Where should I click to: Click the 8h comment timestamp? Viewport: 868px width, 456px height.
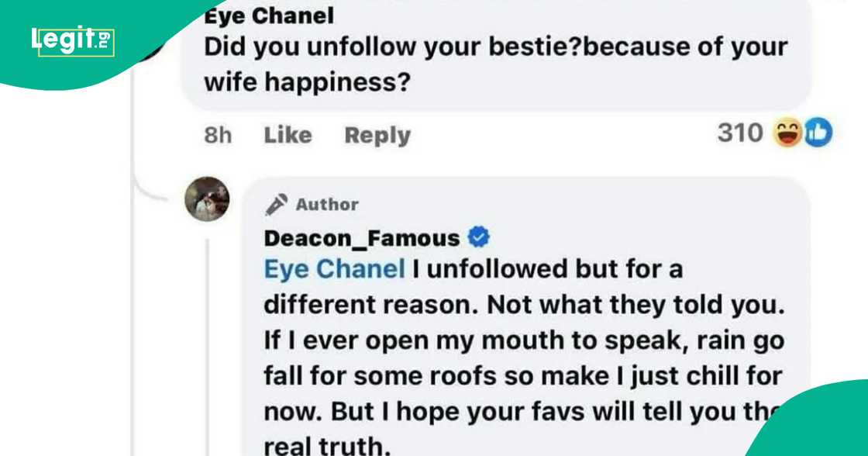(218, 135)
